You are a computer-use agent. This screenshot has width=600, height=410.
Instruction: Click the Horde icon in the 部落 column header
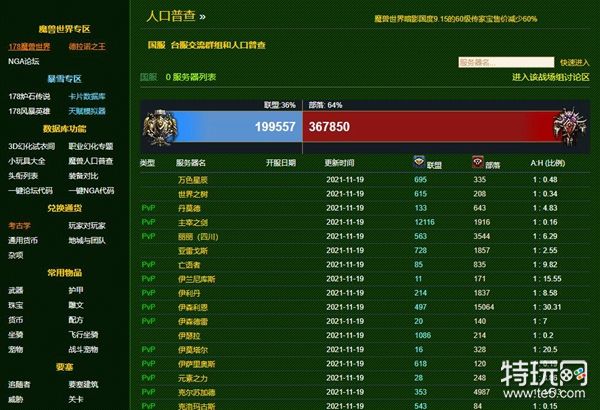point(478,162)
